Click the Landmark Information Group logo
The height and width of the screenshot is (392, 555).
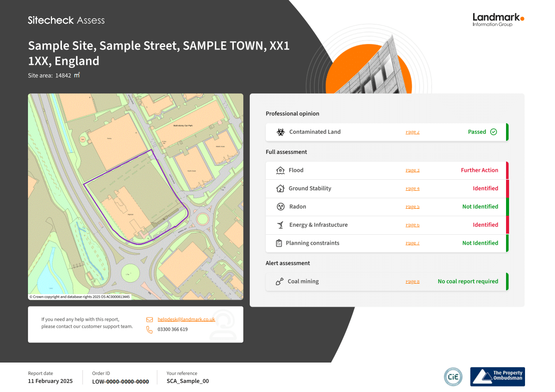pyautogui.click(x=498, y=20)
